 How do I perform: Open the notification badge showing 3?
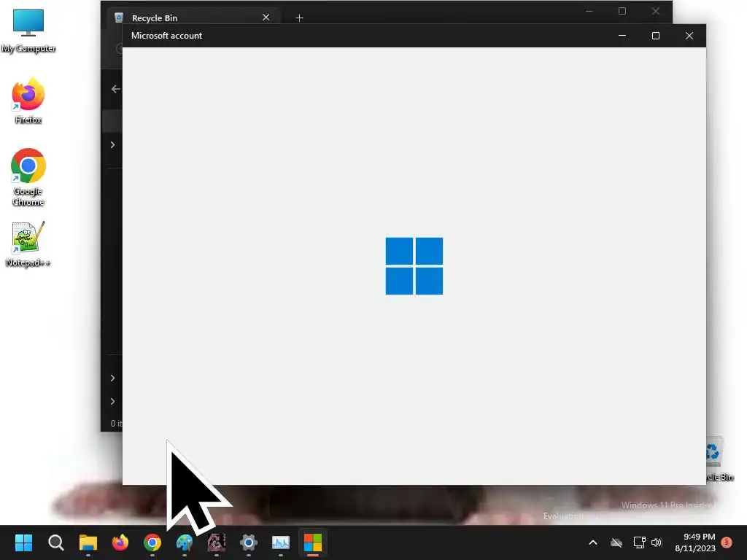(726, 542)
